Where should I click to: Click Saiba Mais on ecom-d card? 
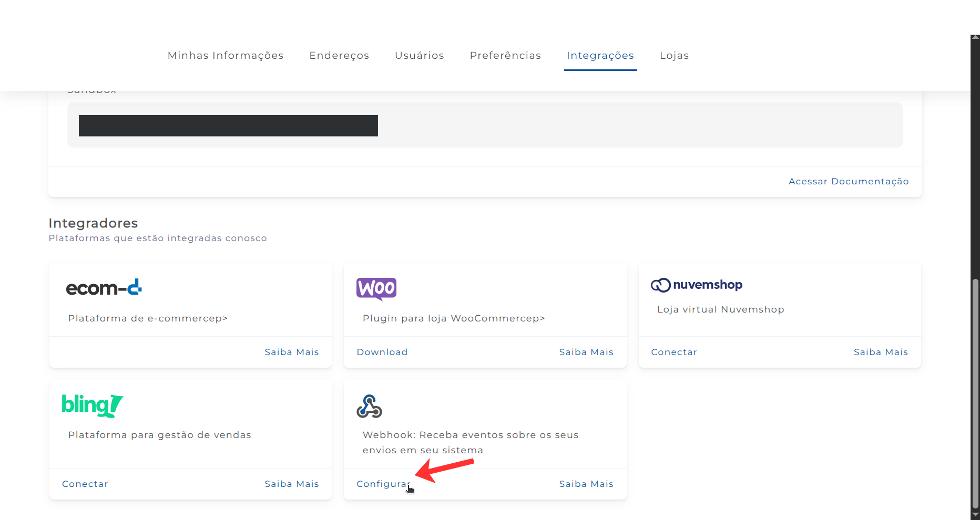[292, 352]
